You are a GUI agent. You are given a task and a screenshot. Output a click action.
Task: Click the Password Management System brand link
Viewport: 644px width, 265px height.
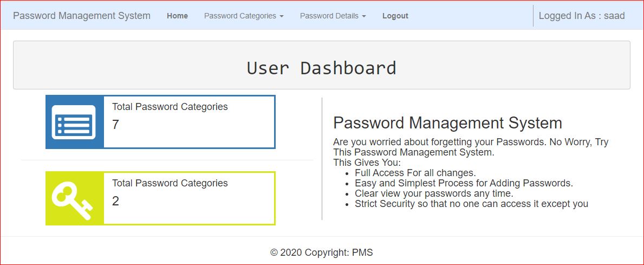[x=82, y=16]
